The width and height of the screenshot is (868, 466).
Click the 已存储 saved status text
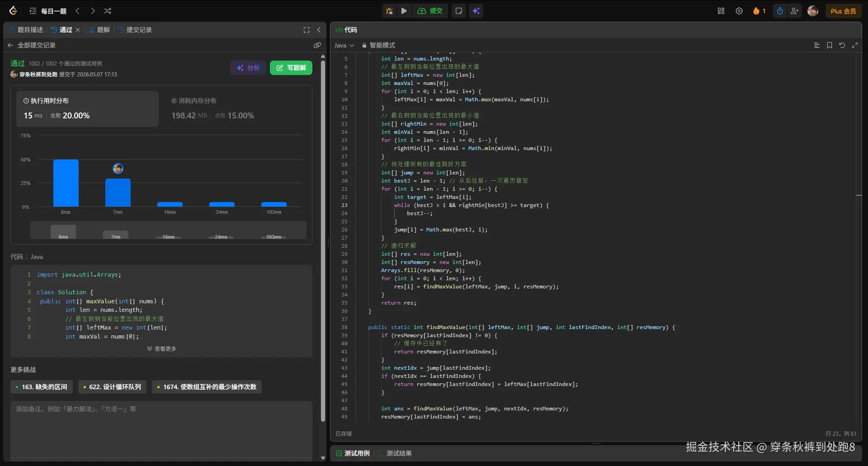click(x=344, y=434)
